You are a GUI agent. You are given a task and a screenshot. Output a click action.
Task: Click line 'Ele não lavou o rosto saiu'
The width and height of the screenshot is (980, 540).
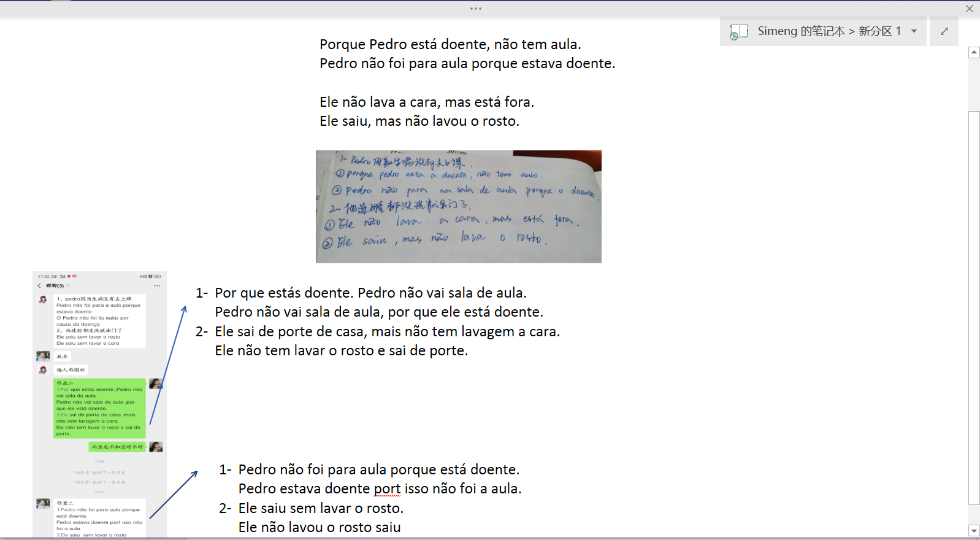tap(320, 527)
